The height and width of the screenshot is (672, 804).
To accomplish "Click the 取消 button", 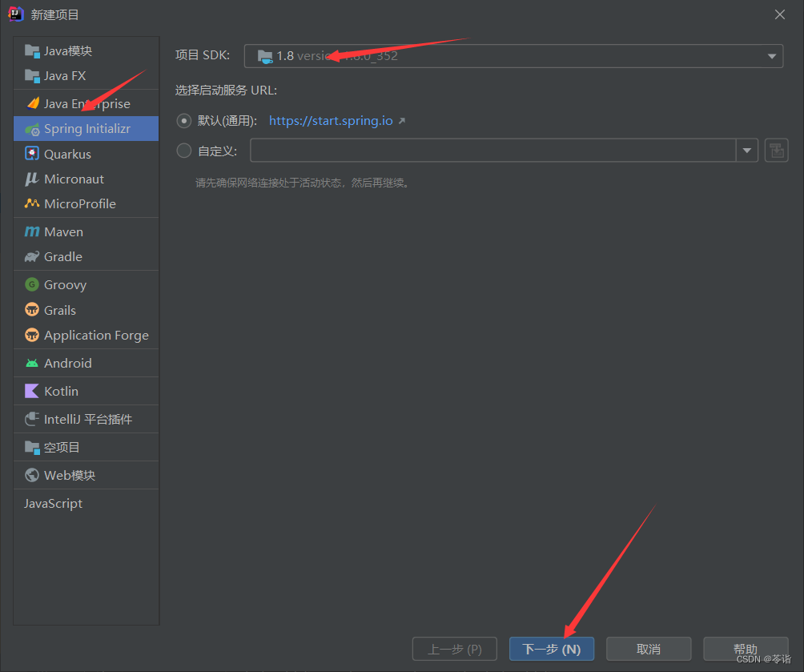I will point(649,649).
